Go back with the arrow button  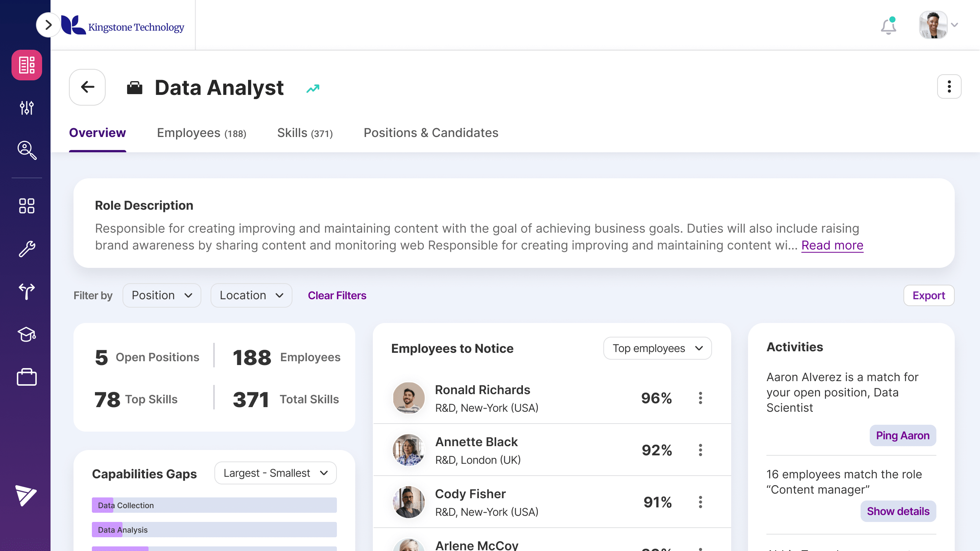coord(87,87)
